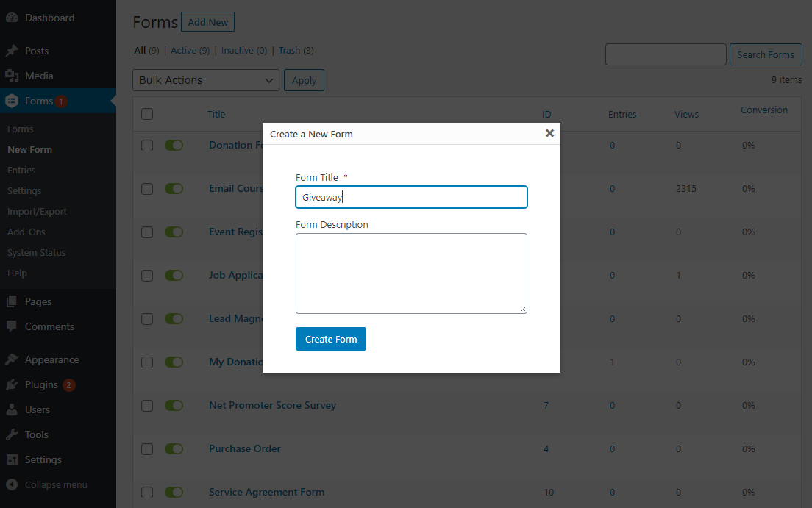This screenshot has width=812, height=508.
Task: Click the 2315 views value for Email Course
Action: coord(685,188)
